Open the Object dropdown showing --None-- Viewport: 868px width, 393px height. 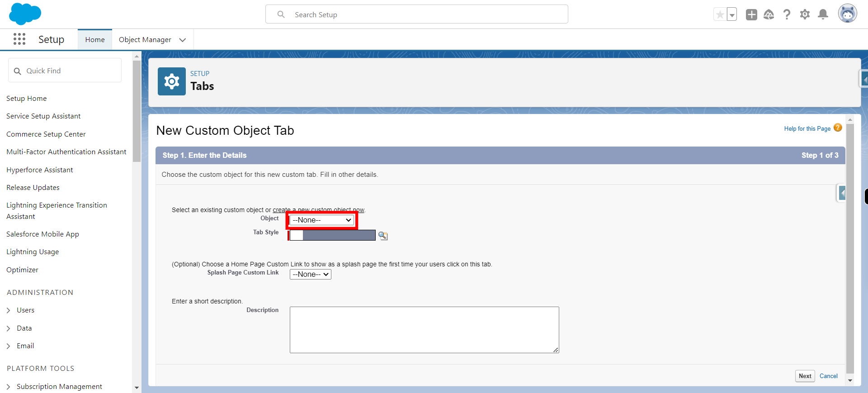point(322,220)
